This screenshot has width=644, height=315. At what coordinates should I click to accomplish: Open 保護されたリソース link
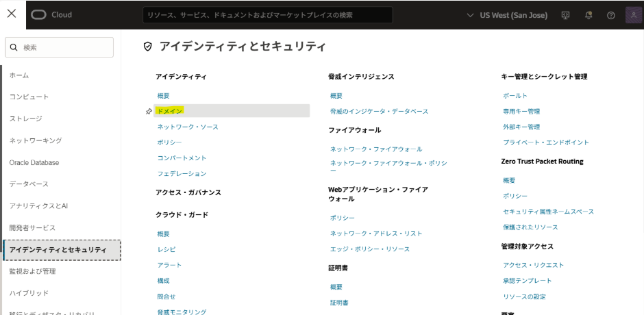pyautogui.click(x=531, y=227)
